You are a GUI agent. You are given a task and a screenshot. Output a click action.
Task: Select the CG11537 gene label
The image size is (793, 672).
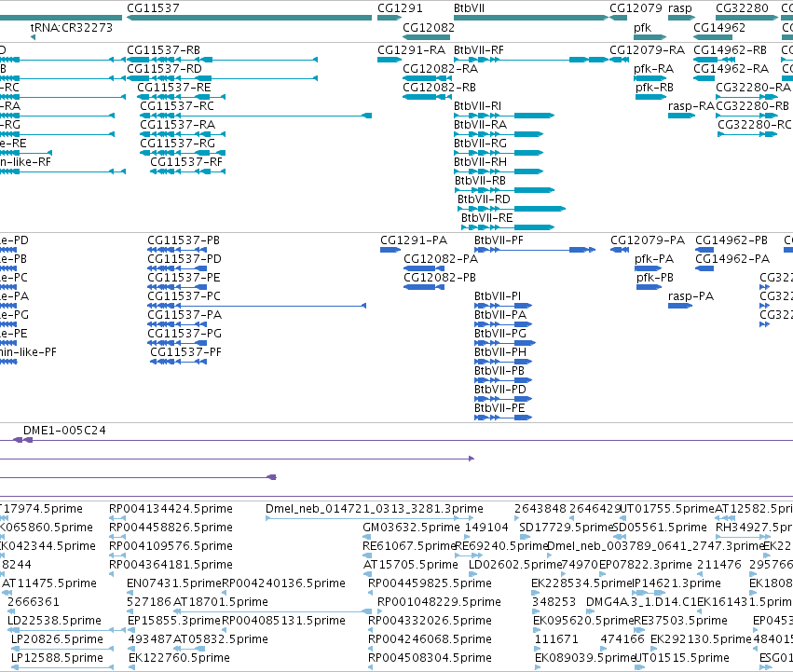(x=153, y=8)
